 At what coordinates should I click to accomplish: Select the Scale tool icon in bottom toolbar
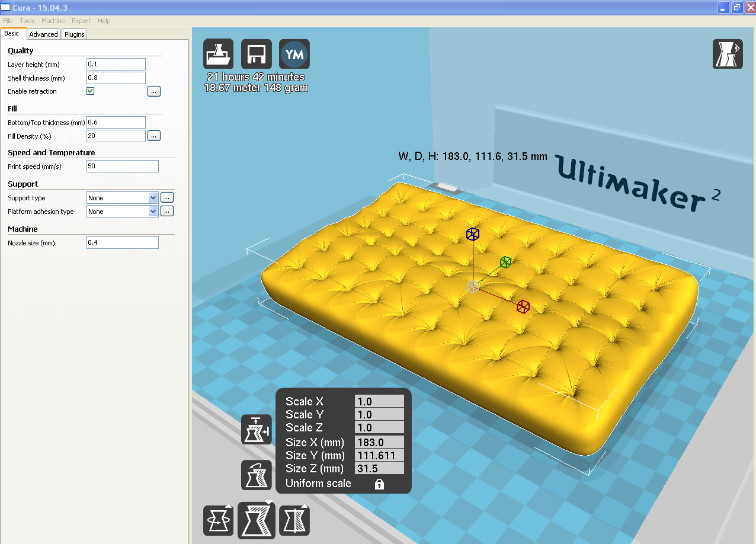256,520
